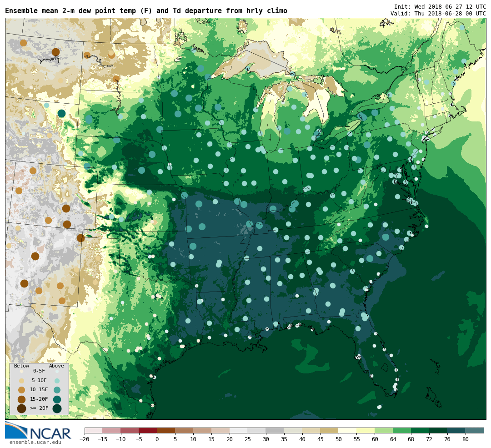The height and width of the screenshot is (448, 491).
Task: Click the 0-5F legend label
Action: point(39,371)
